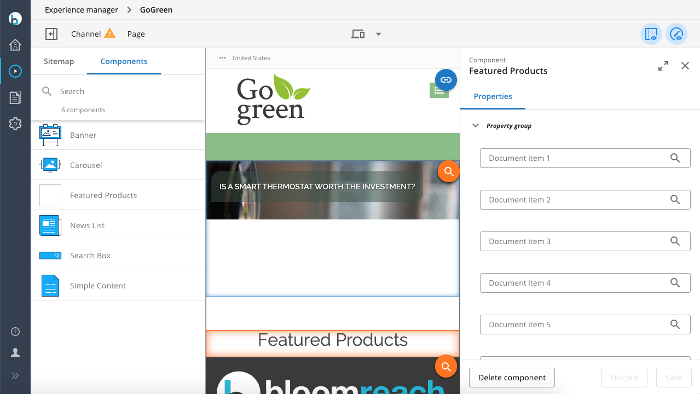Click GoGreen breadcrumb
The height and width of the screenshot is (394, 700).
[x=156, y=10]
